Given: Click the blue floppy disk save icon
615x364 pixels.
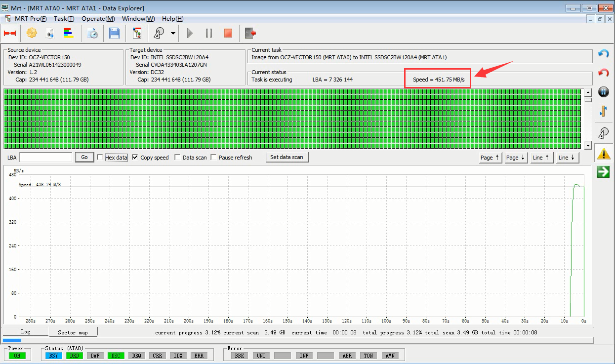Looking at the screenshot, I should [x=115, y=33].
